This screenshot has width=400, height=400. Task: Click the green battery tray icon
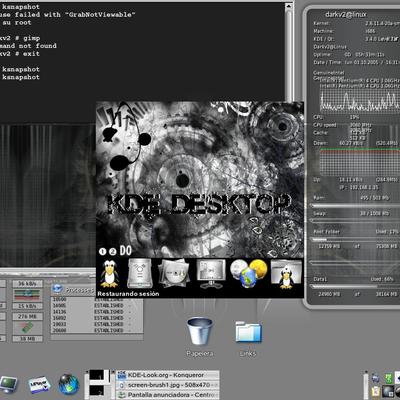[x=389, y=378]
